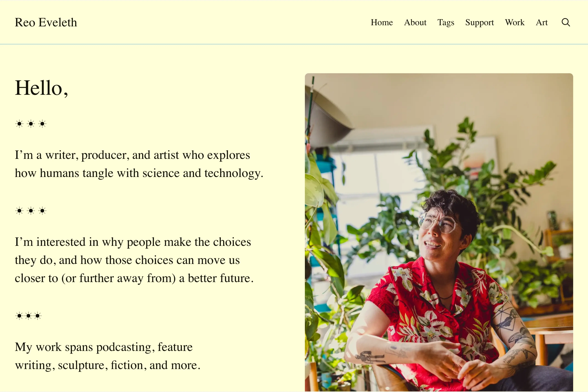The image size is (588, 392).
Task: Click the "writer, producer, and artist" paragraph
Action: coord(139,164)
